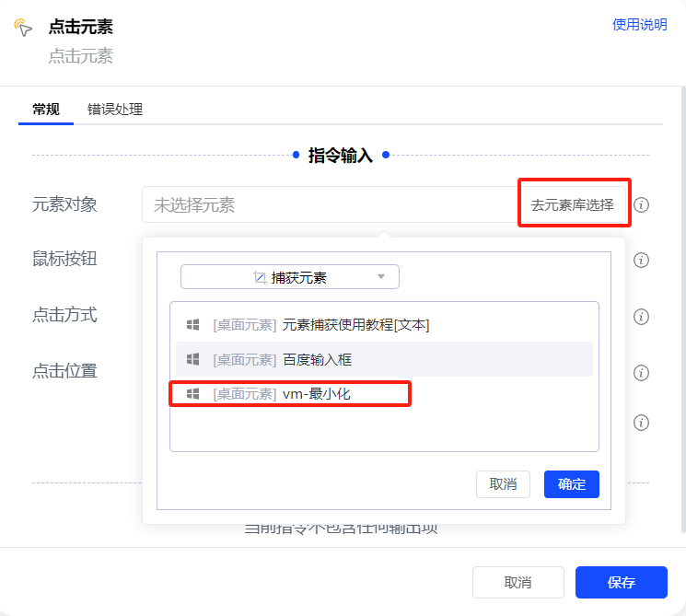686x616 pixels.
Task: Expand the 捕获元素 dropdown arrow
Action: (381, 277)
